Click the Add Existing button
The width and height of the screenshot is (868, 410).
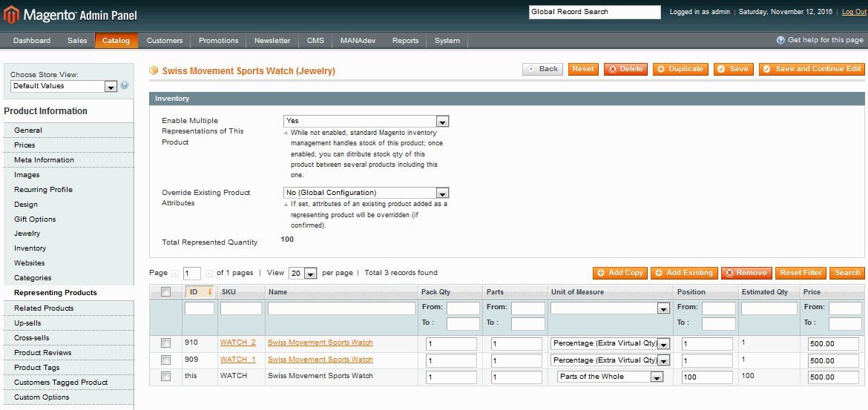coord(684,273)
